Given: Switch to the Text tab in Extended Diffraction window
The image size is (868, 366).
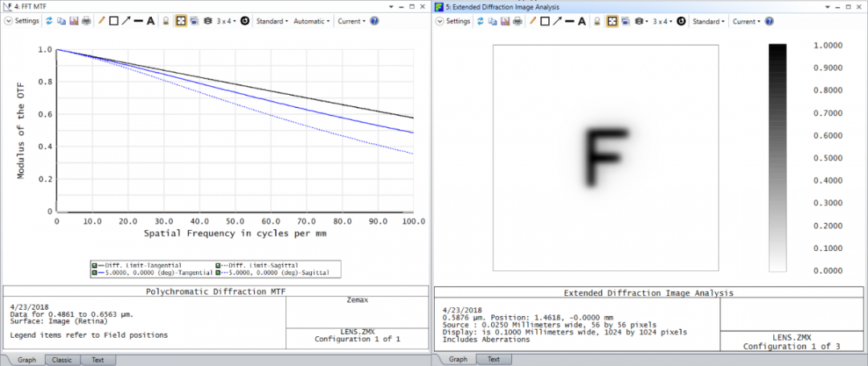Looking at the screenshot, I should 493,360.
